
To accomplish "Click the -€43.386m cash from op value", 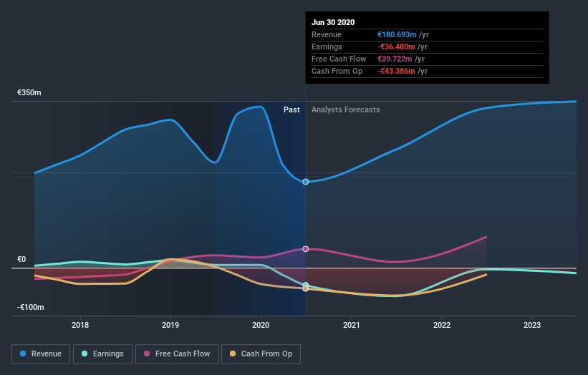I will 396,71.
